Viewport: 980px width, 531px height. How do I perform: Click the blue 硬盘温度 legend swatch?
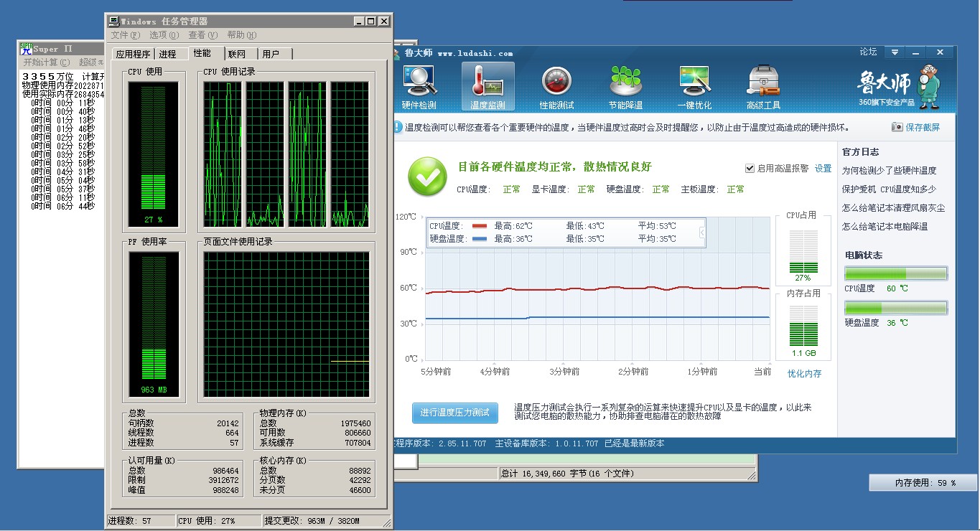click(480, 238)
